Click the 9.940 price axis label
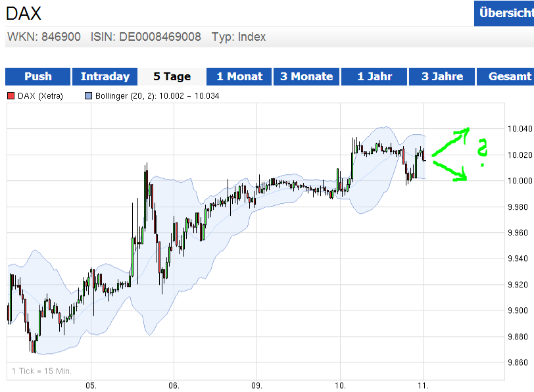Screen dimensions: 534x392 518,258
